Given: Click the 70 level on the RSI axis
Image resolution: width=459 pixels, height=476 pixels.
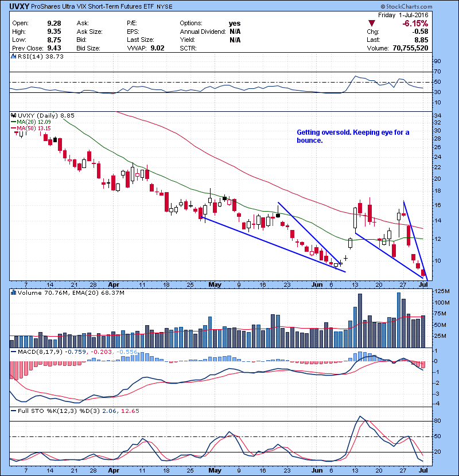Looking at the screenshot, I should coord(438,72).
